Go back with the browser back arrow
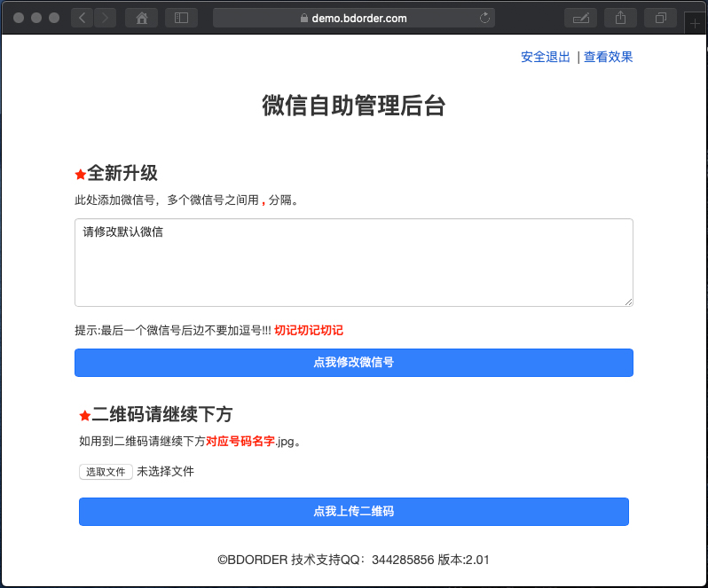 [x=83, y=18]
